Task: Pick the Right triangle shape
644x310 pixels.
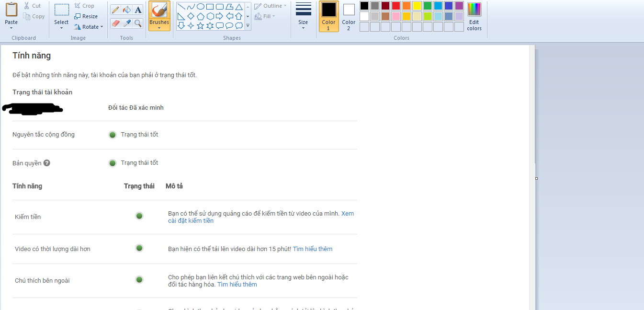Action: pos(181,16)
